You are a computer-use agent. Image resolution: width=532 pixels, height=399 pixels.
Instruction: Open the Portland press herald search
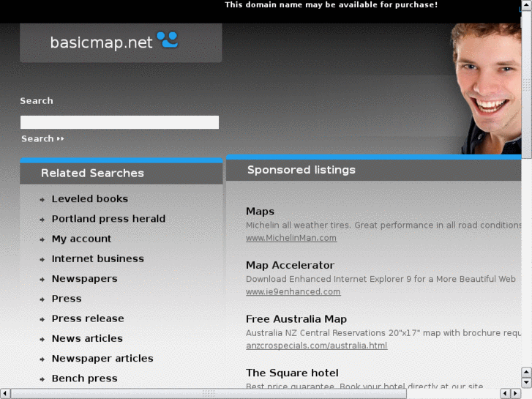pyautogui.click(x=108, y=219)
